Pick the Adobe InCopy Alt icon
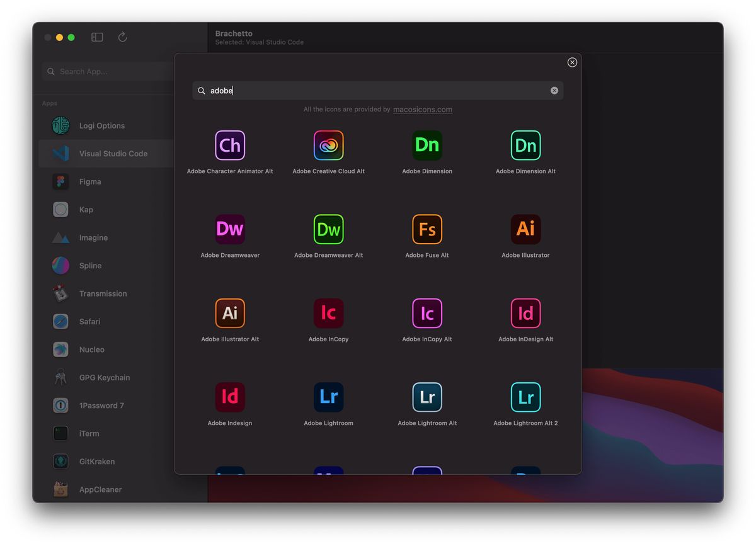 [427, 313]
